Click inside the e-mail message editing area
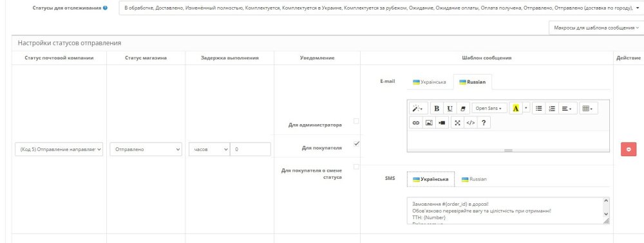 point(508,139)
